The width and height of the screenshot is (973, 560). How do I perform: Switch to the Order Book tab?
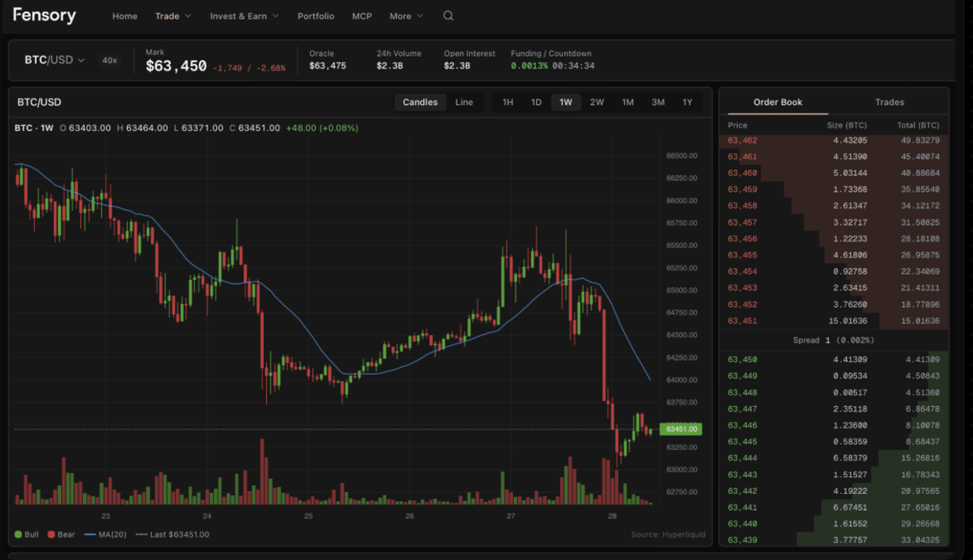pos(777,102)
